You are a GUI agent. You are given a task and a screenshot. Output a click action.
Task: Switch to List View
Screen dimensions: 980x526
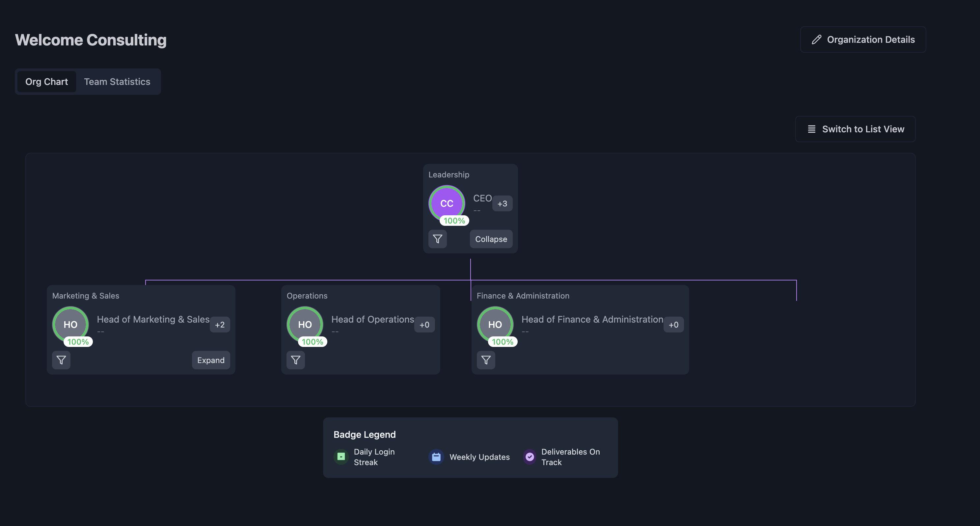(855, 129)
